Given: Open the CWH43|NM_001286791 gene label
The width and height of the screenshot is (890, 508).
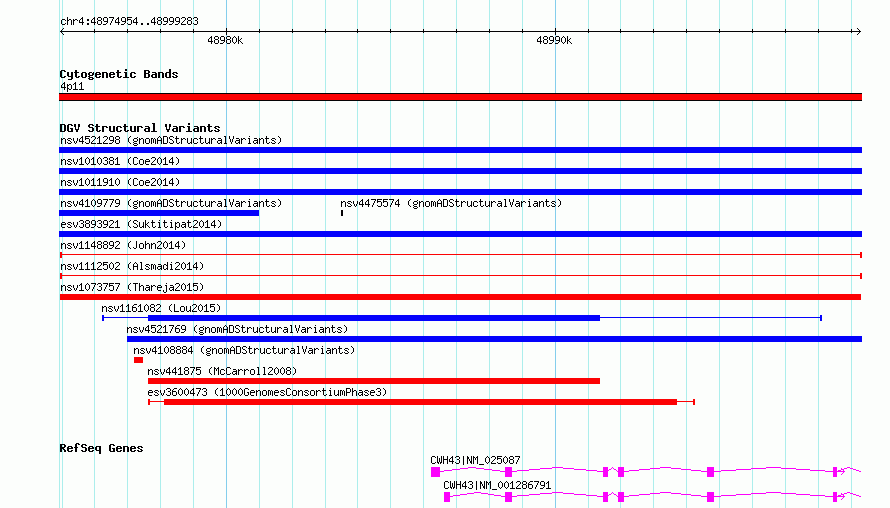Looking at the screenshot, I should click(x=497, y=485).
